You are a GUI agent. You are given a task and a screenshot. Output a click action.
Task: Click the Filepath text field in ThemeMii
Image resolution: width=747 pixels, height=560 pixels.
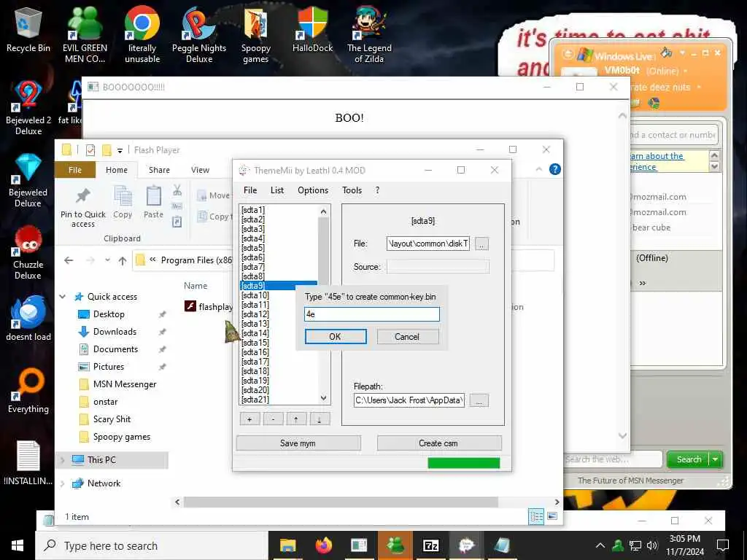coord(409,400)
